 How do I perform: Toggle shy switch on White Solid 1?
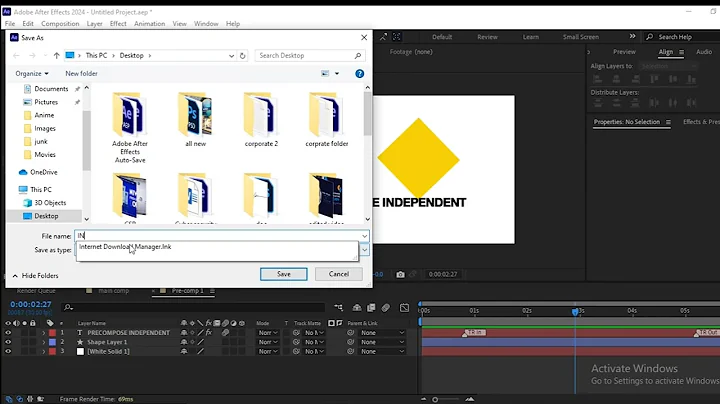click(x=184, y=351)
